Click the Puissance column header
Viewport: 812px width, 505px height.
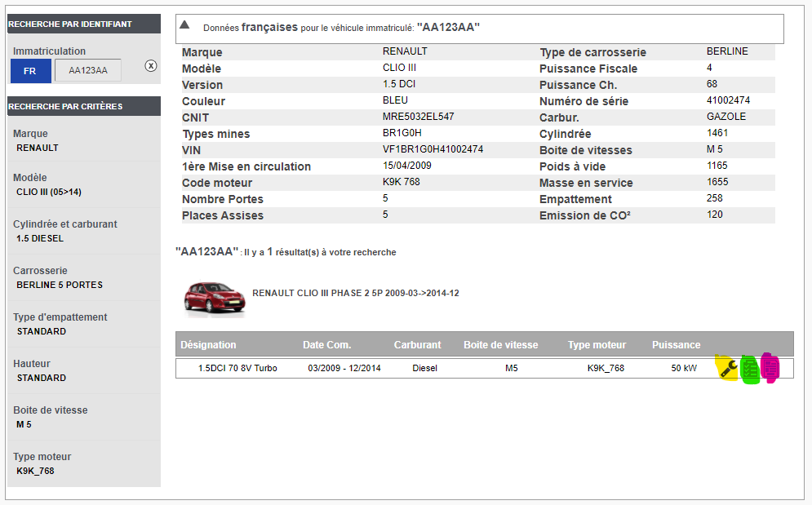(676, 345)
